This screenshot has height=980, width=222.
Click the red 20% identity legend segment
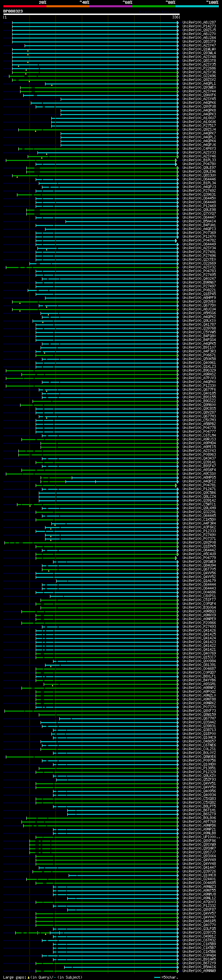coord(25,6)
